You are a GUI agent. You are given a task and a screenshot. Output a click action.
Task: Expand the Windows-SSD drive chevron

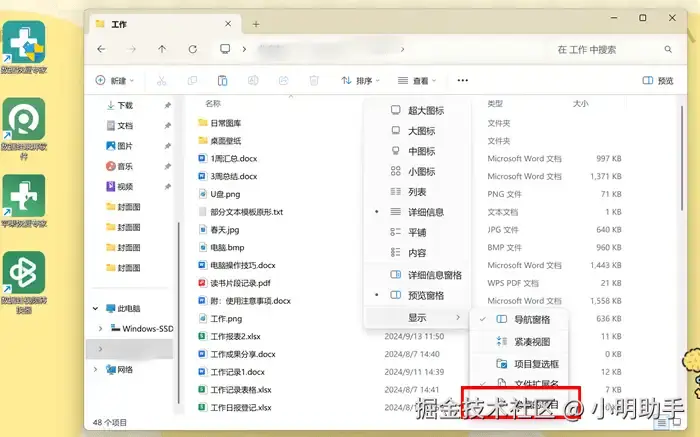(x=100, y=329)
